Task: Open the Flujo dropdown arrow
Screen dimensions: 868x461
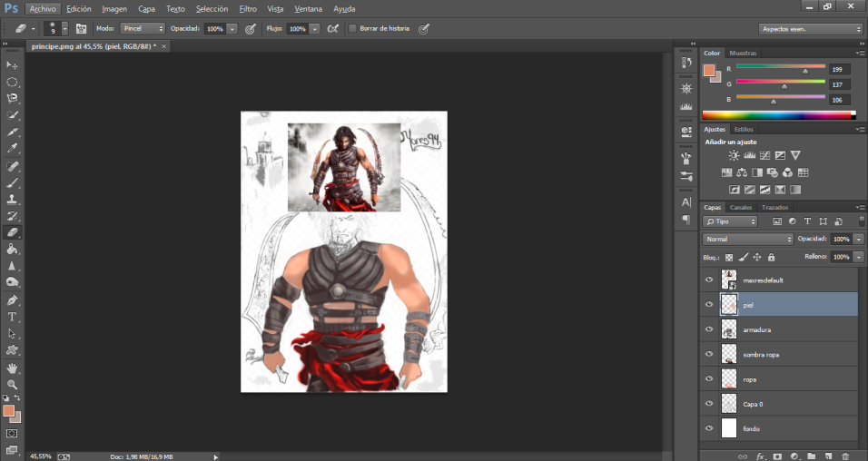Action: [x=315, y=29]
